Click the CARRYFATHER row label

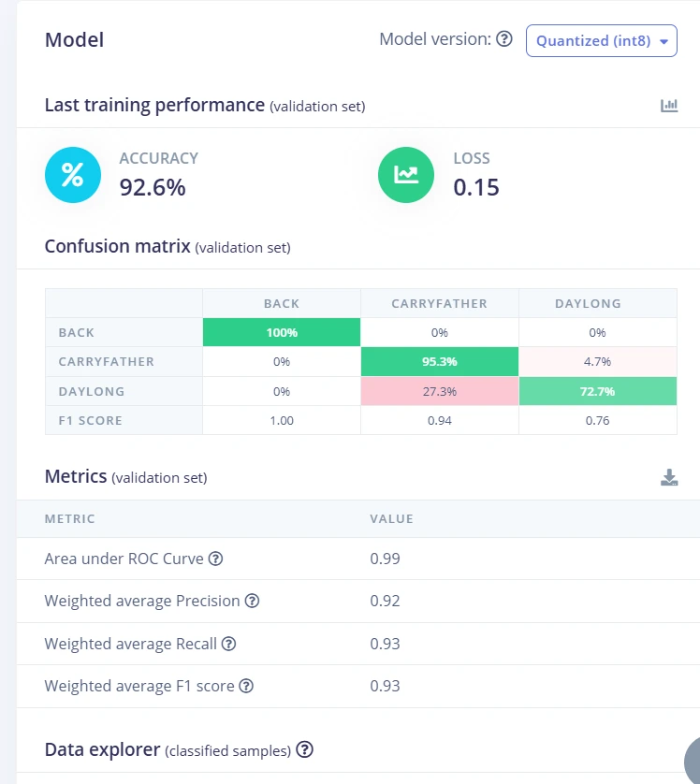tap(124, 361)
